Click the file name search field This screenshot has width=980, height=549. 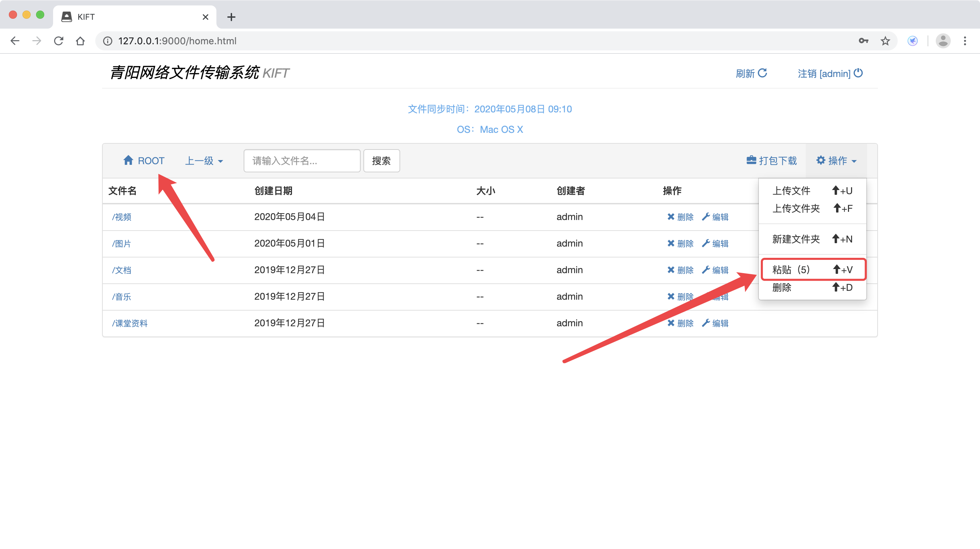pyautogui.click(x=302, y=161)
